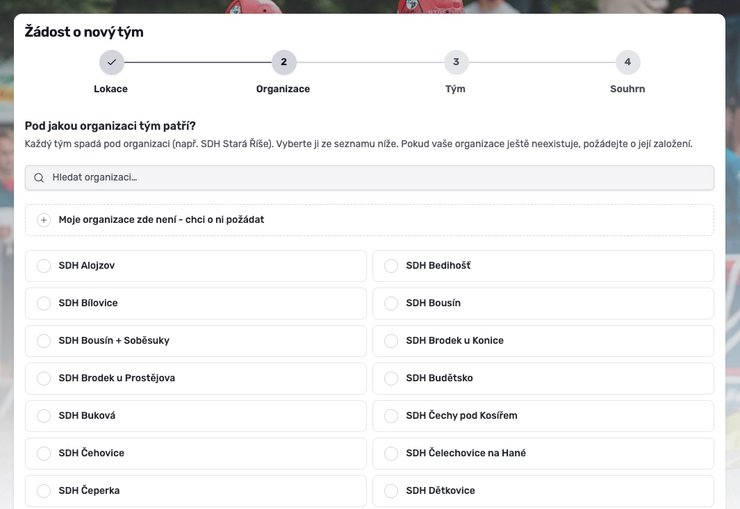
Task: Jump to step 4 Souhrn circle
Action: click(x=628, y=62)
